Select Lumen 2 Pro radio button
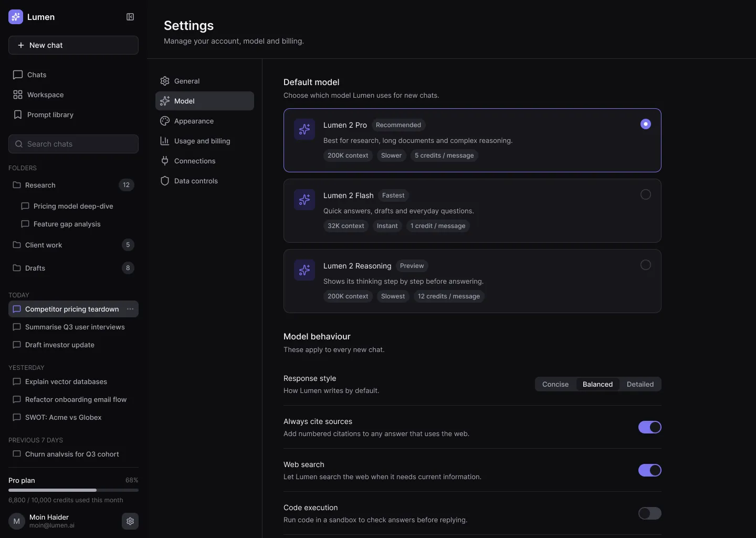 click(x=646, y=124)
